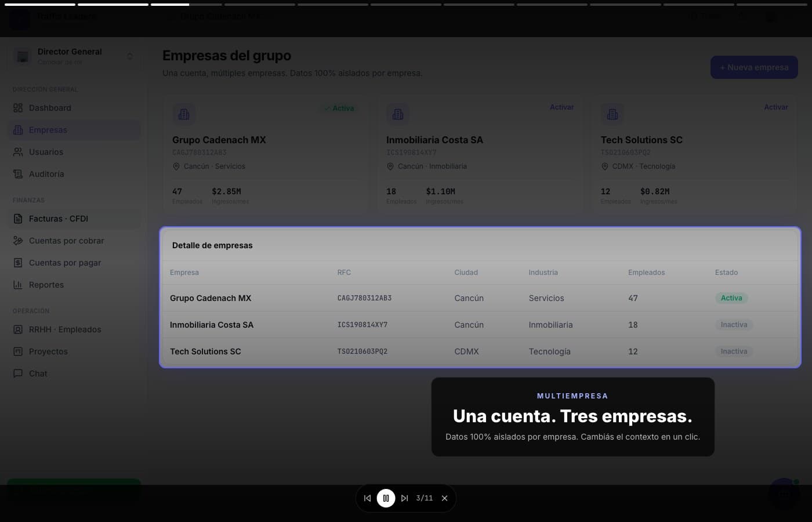This screenshot has width=812, height=522.
Task: Click the Ciudad column header
Action: pyautogui.click(x=466, y=273)
